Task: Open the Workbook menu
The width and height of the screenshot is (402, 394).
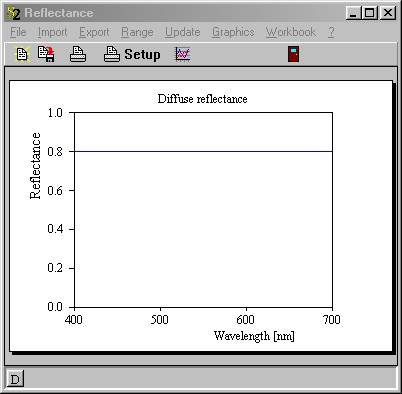Action: click(291, 32)
